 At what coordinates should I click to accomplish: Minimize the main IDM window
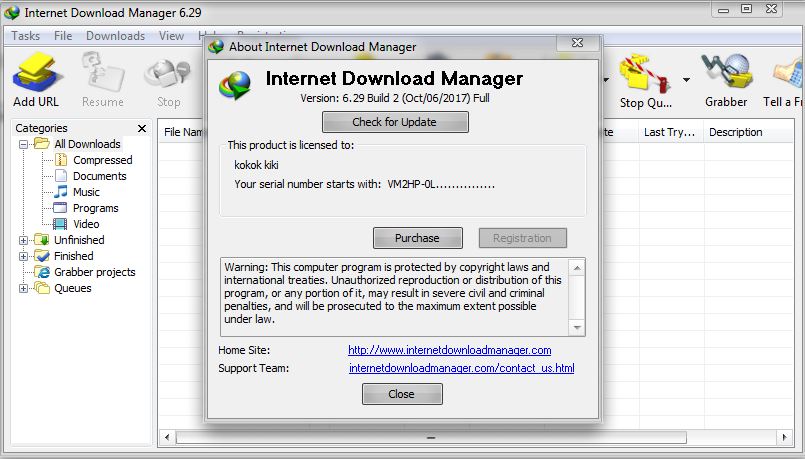723,10
